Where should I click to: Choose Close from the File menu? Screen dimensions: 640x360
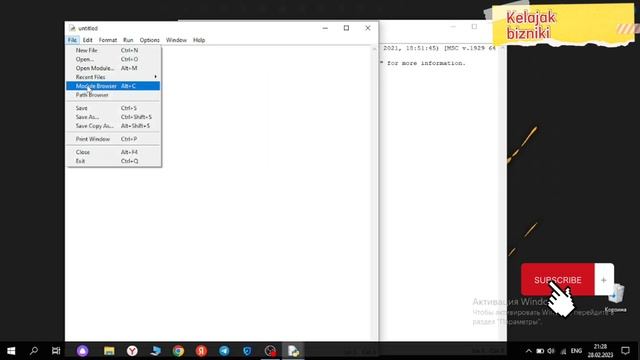113,152
